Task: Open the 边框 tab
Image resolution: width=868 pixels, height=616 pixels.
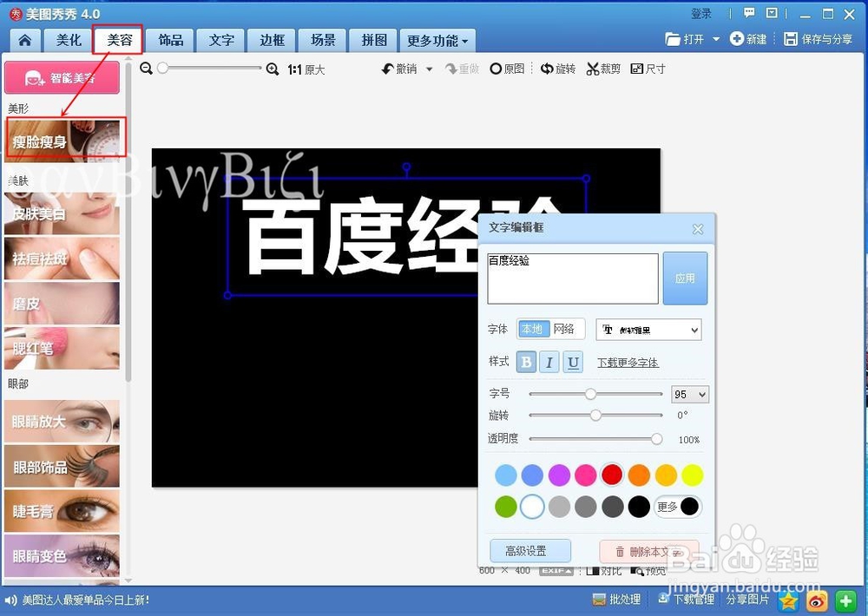Action: (272, 41)
